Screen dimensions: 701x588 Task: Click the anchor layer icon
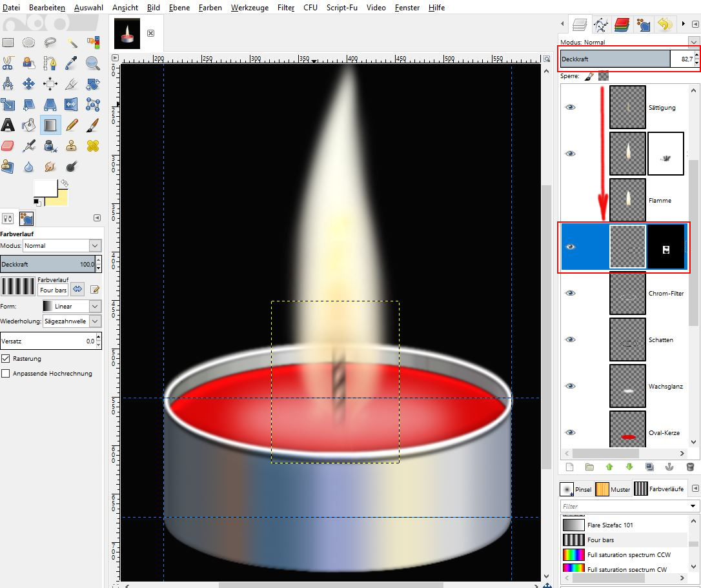[x=669, y=467]
